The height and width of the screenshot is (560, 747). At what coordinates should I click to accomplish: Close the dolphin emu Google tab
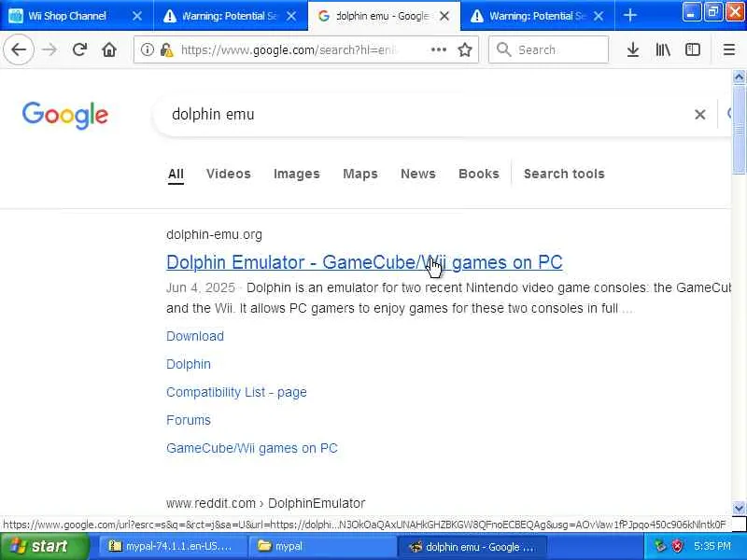[444, 16]
